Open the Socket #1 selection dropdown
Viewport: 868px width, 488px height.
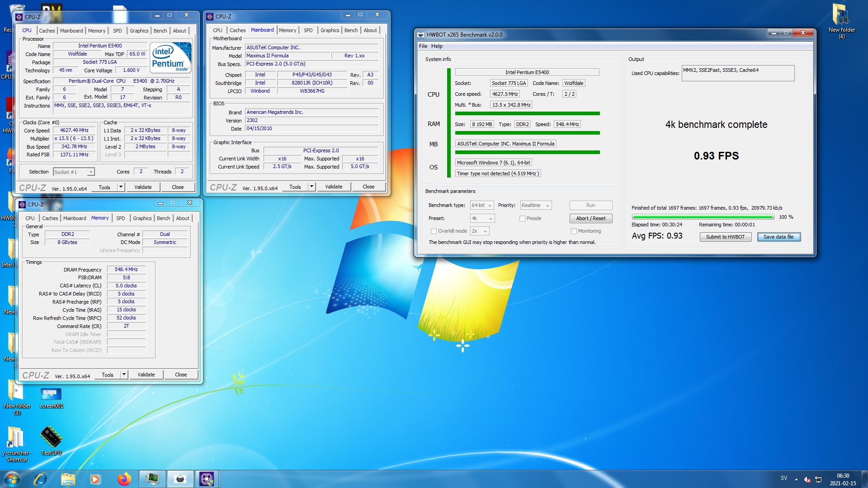74,172
